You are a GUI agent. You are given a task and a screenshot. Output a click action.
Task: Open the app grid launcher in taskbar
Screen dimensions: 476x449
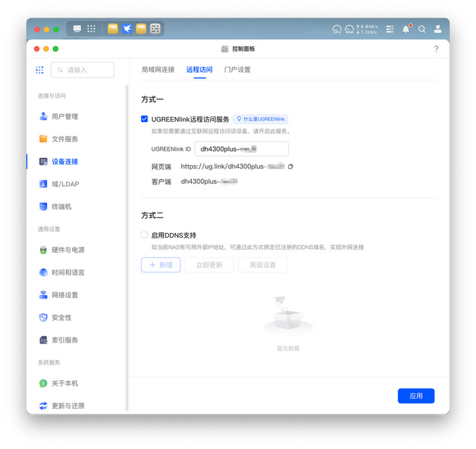[91, 29]
